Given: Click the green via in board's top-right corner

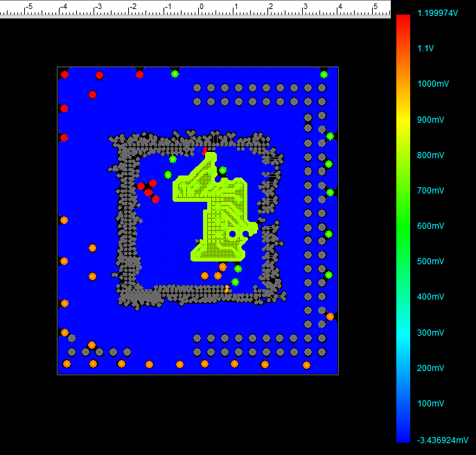Looking at the screenshot, I should 324,74.
